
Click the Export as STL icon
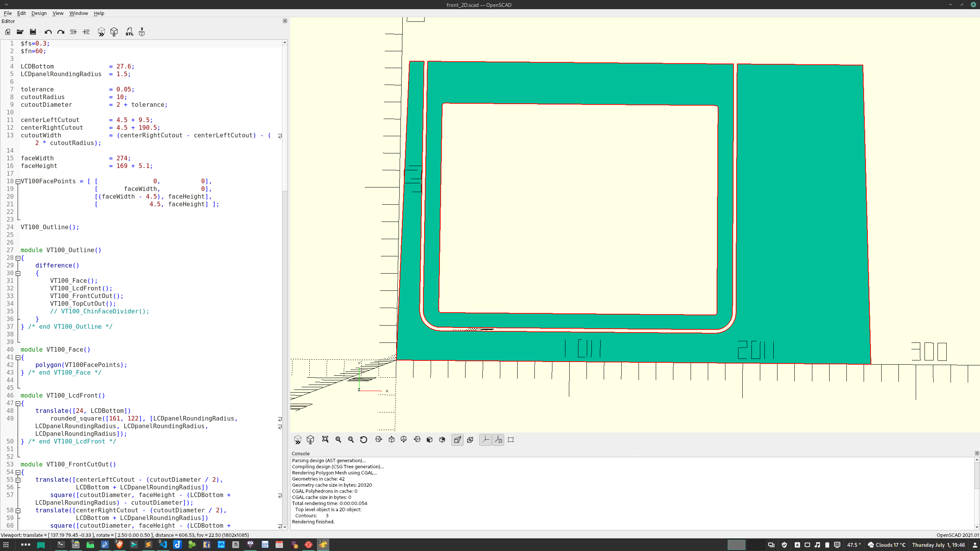129,32
